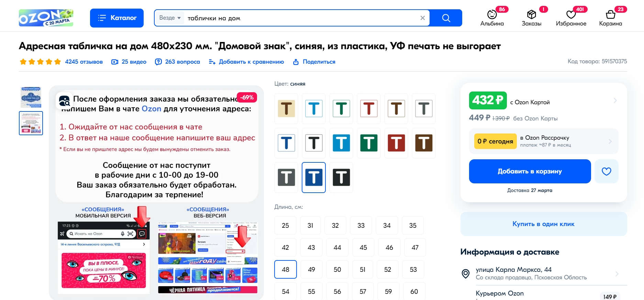Choose selected solid dark-blue T swatch

(314, 178)
